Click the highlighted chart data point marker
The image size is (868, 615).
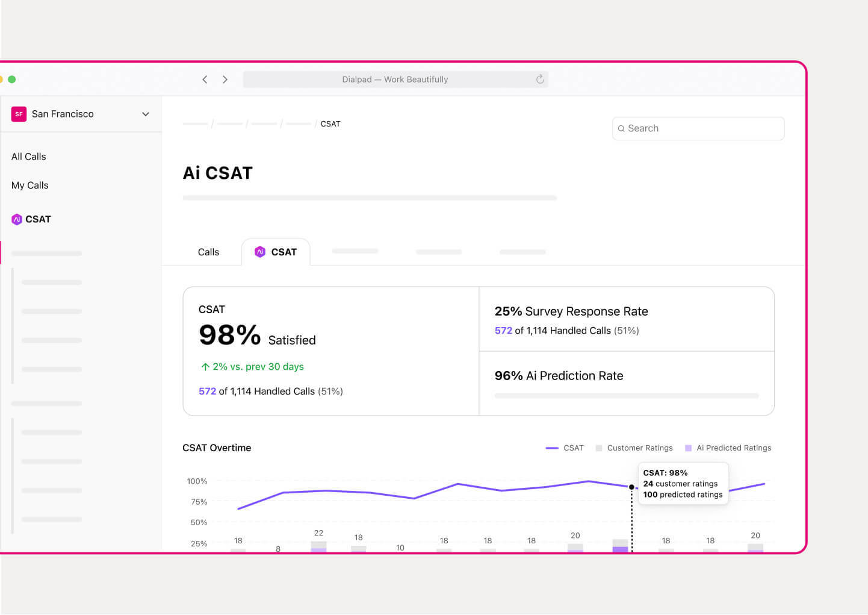[x=631, y=487]
